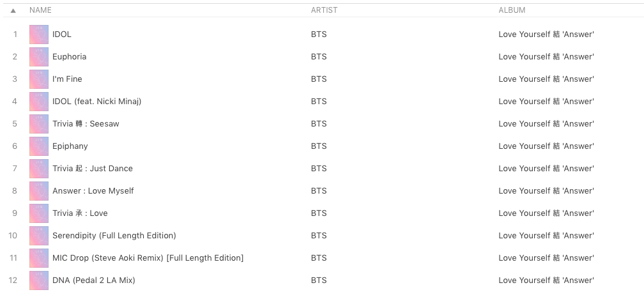Click the album artwork beside Euphoria
This screenshot has width=644, height=292.
coord(39,57)
